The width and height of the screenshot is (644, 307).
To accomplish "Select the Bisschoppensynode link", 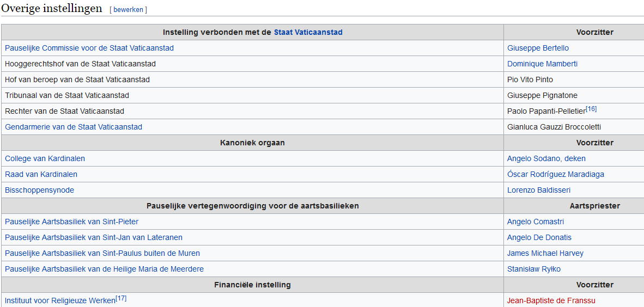I will point(39,190).
